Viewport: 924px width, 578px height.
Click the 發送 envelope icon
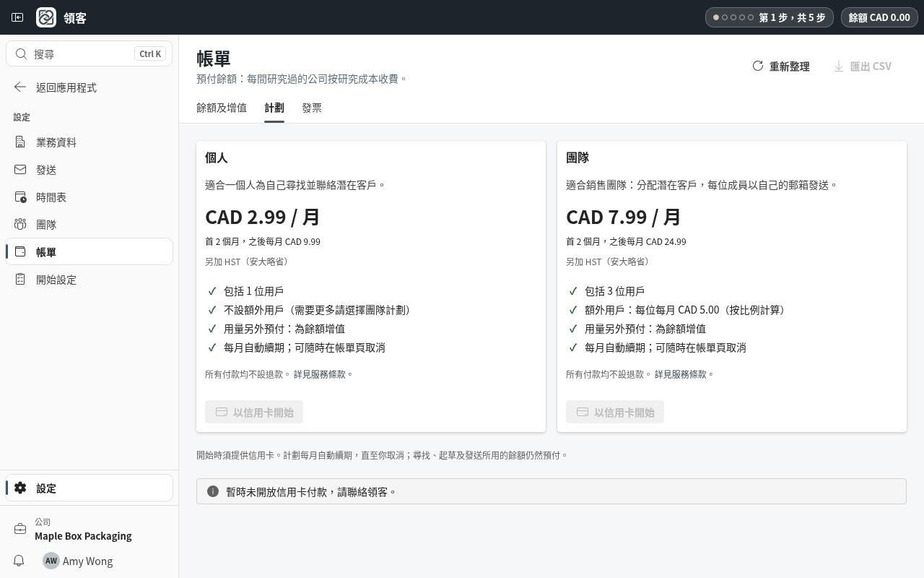(20, 170)
